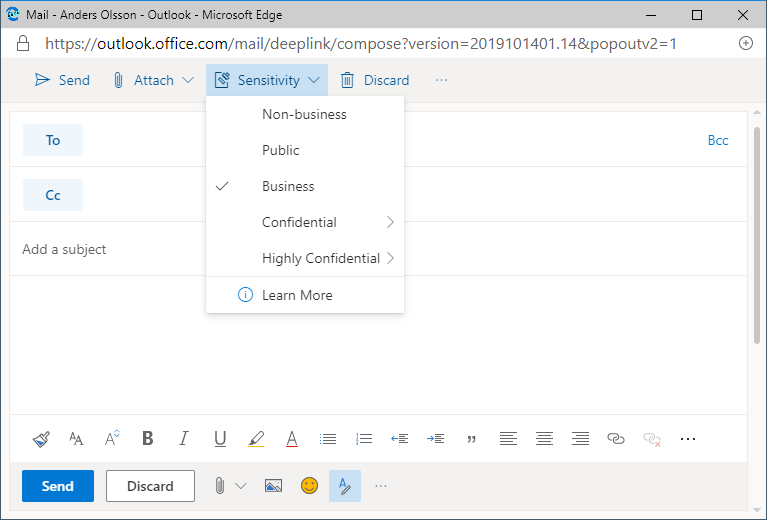Open the Sensitivity dropdown in the toolbar

(x=267, y=80)
